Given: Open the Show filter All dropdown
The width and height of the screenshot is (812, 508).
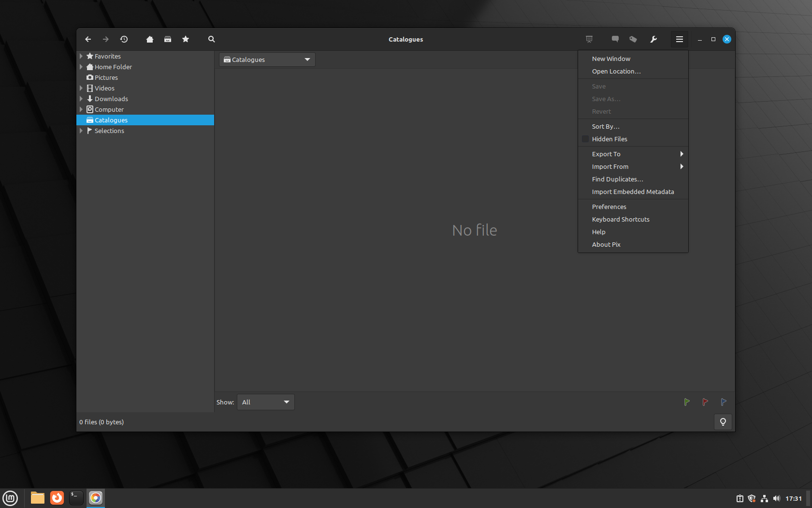Looking at the screenshot, I should 266,402.
